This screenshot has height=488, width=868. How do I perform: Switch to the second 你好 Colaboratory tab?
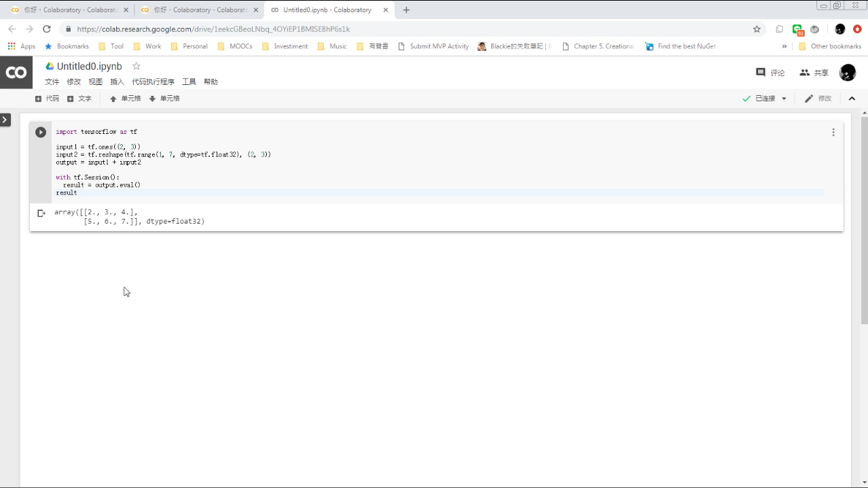click(x=198, y=10)
